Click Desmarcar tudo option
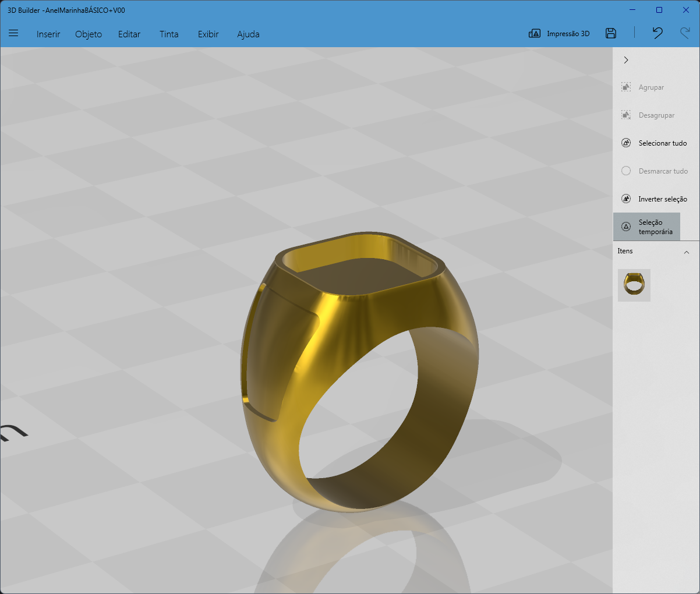Viewport: 700px width, 594px height. [654, 171]
